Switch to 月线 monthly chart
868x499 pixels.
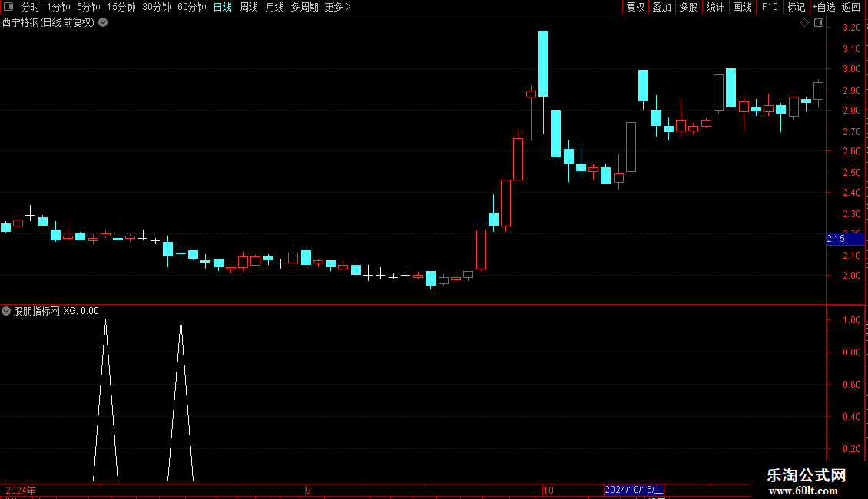pyautogui.click(x=274, y=7)
